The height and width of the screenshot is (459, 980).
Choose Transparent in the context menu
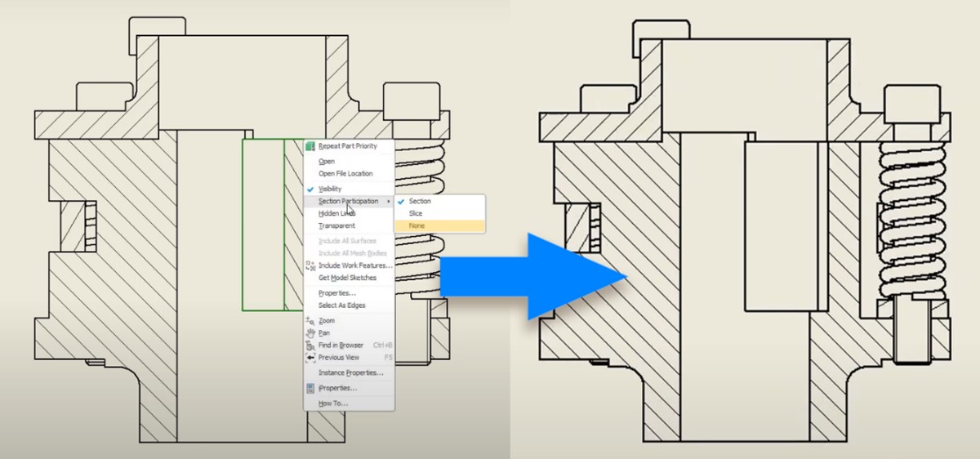click(349, 225)
